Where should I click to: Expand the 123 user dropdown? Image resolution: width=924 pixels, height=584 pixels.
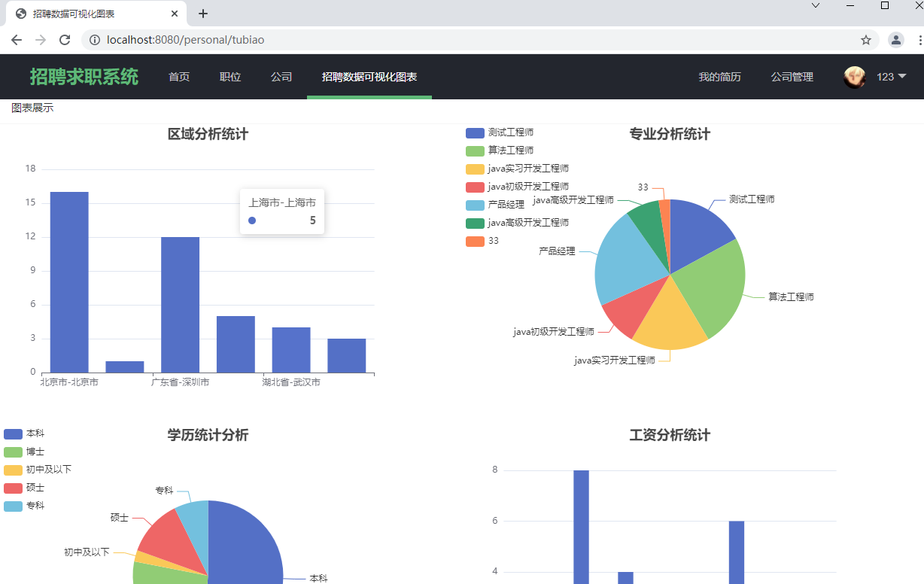coord(892,77)
